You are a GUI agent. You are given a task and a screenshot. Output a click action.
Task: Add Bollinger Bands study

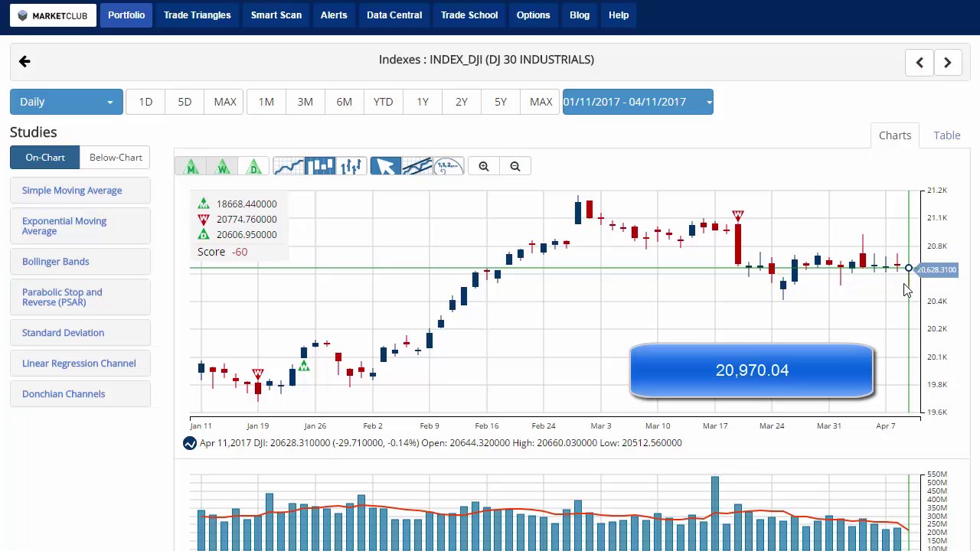point(80,262)
